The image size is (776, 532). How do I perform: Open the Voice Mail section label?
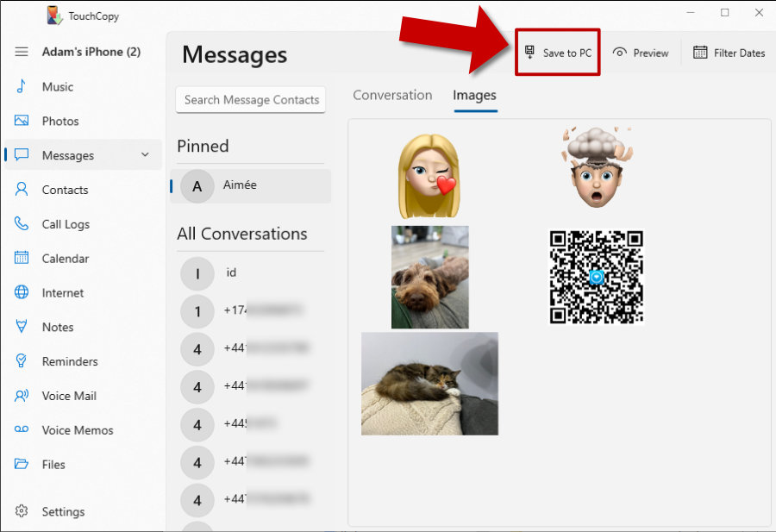coord(69,396)
